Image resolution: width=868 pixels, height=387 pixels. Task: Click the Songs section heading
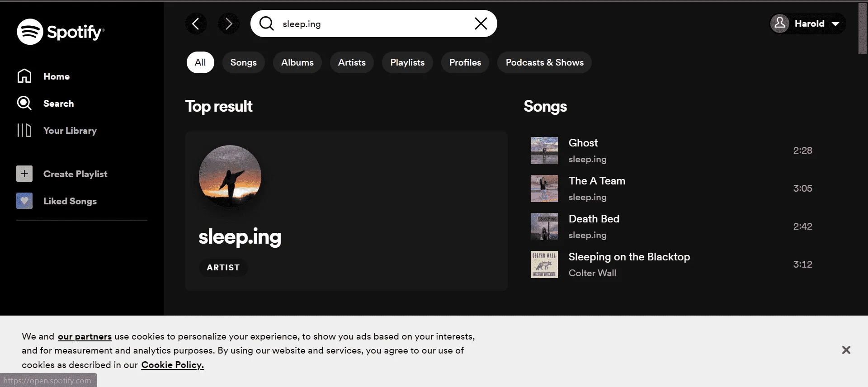point(545,107)
